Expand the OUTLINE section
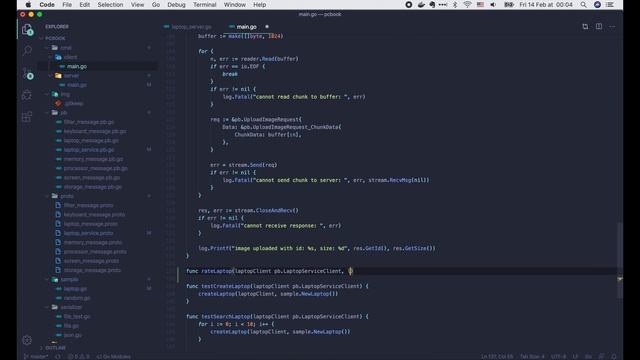 coord(55,348)
